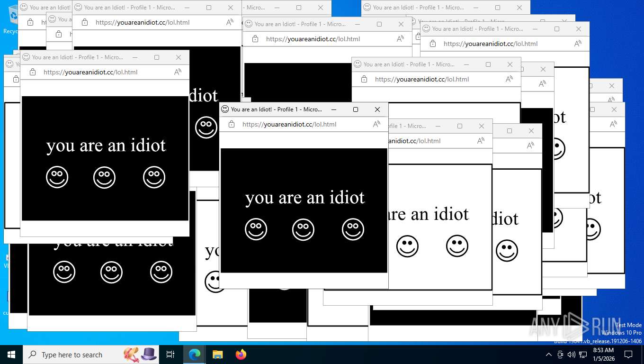Click left smiley face in frontmost center window
This screenshot has height=364, width=644.
pos(256,229)
